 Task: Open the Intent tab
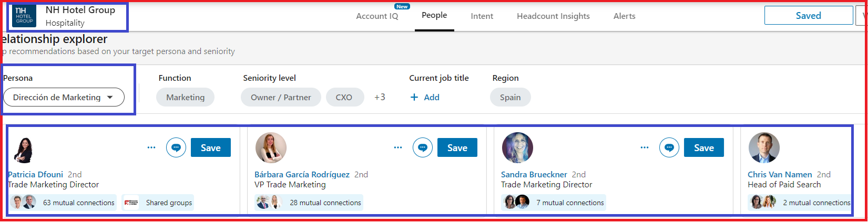pyautogui.click(x=482, y=16)
